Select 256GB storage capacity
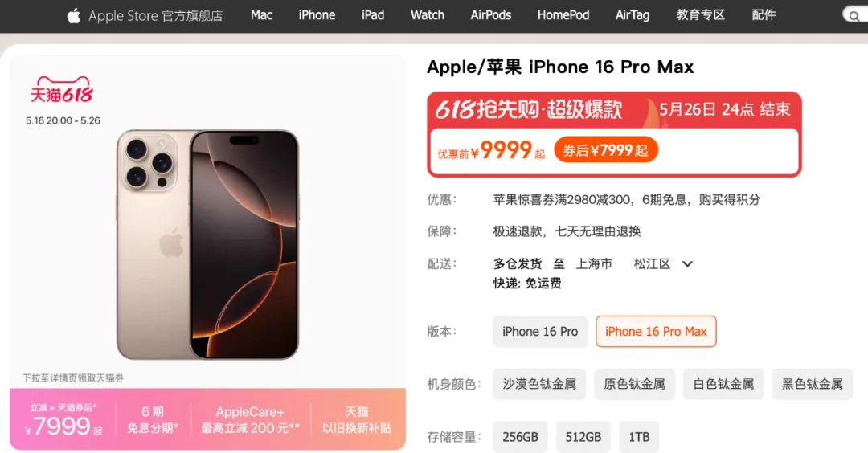The height and width of the screenshot is (453, 868). pyautogui.click(x=520, y=437)
